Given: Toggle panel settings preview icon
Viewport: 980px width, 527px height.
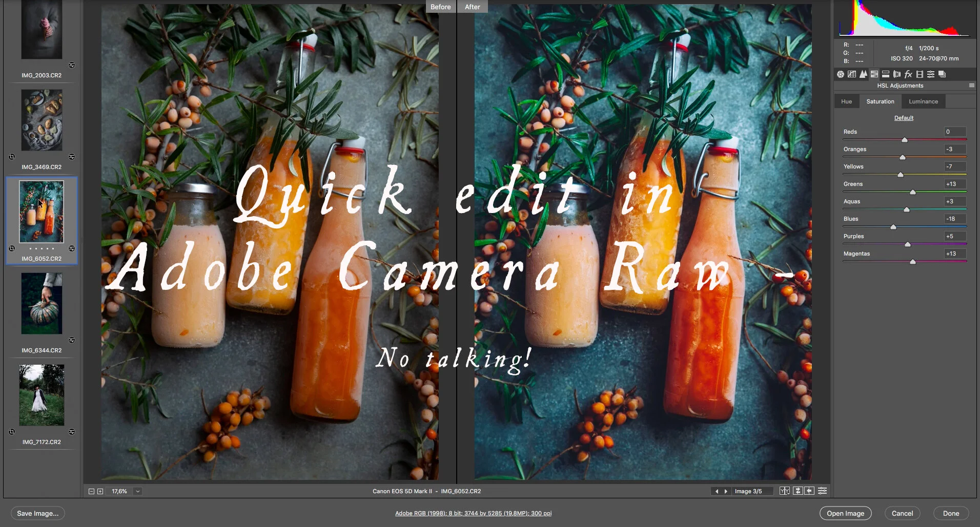Looking at the screenshot, I should click(823, 491).
